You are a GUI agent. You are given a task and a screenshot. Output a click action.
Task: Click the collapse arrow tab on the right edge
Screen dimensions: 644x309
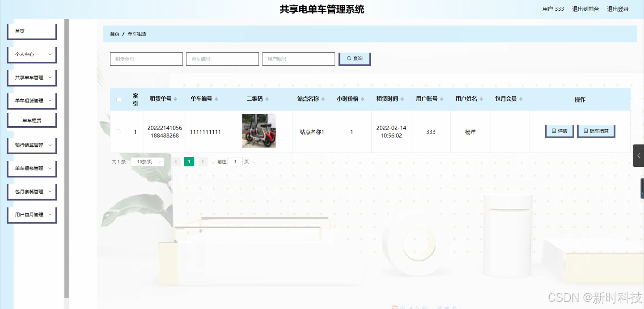pyautogui.click(x=639, y=156)
